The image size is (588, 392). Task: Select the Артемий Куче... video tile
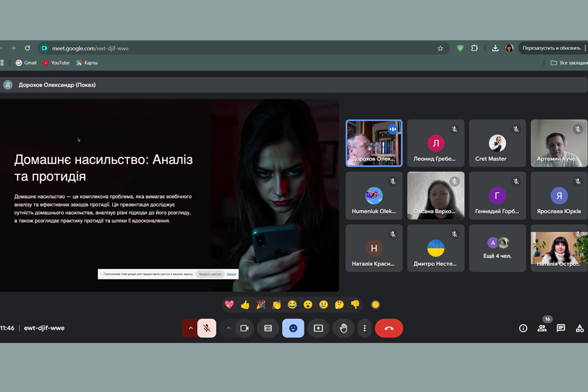(x=559, y=143)
